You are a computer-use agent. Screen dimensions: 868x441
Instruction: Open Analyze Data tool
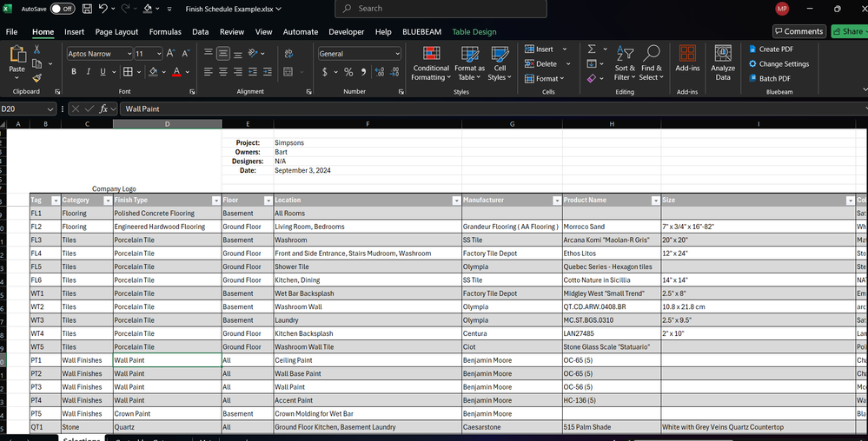723,63
